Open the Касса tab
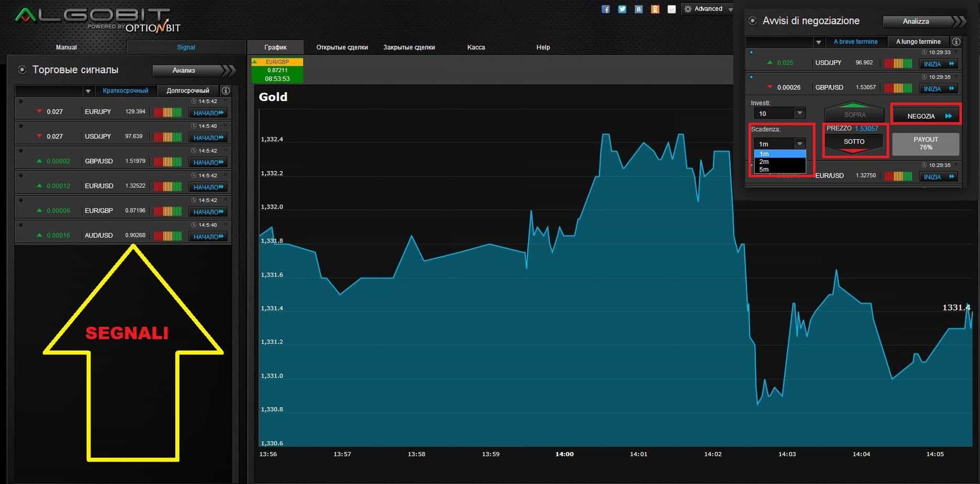This screenshot has height=484, width=980. [x=476, y=47]
